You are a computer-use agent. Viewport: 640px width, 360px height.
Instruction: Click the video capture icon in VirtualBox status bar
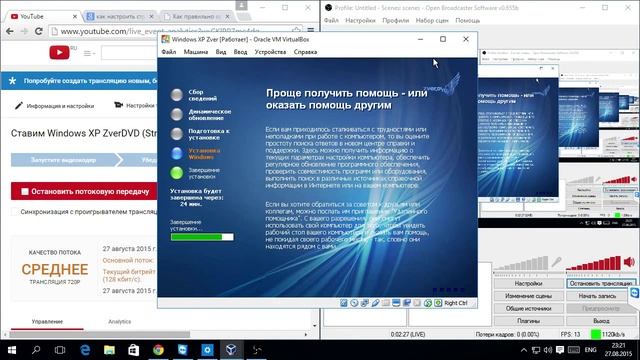[407, 303]
